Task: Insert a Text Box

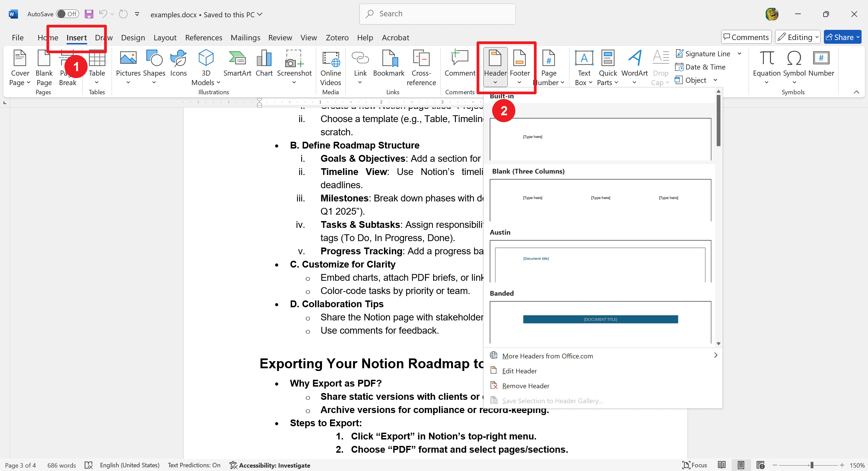Action: click(x=584, y=68)
